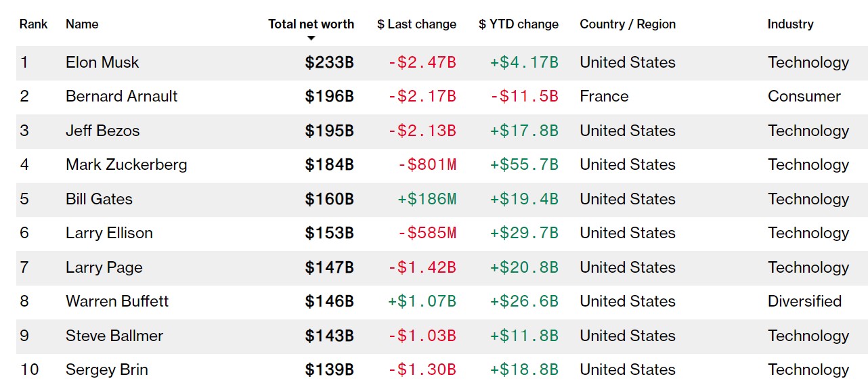Open Bernard Arnault's profile link
Screen dimensions: 868x381
coord(121,97)
